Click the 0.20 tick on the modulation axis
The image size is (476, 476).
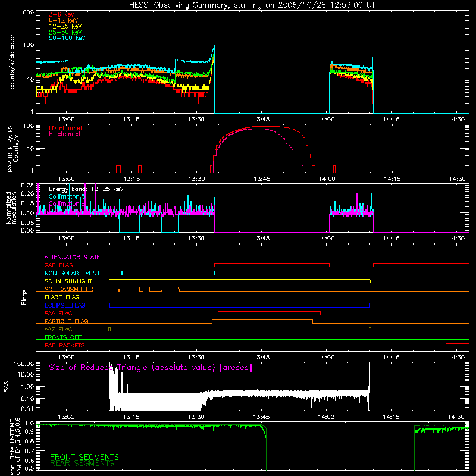point(27,193)
